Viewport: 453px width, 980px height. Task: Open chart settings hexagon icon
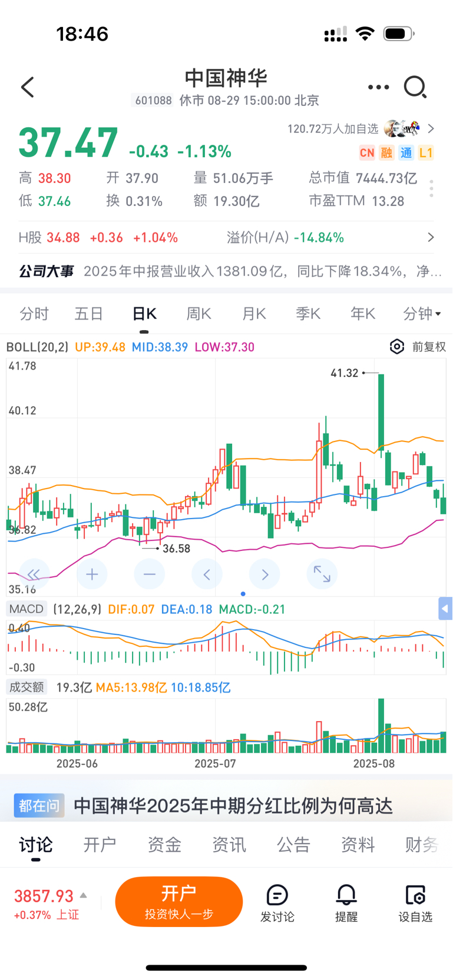[397, 347]
